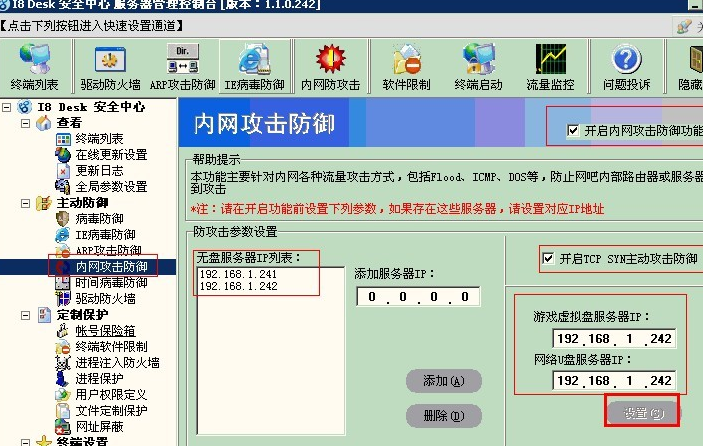Click the top-right toolbar brush icon
This screenshot has width=703, height=446.
point(684,26)
